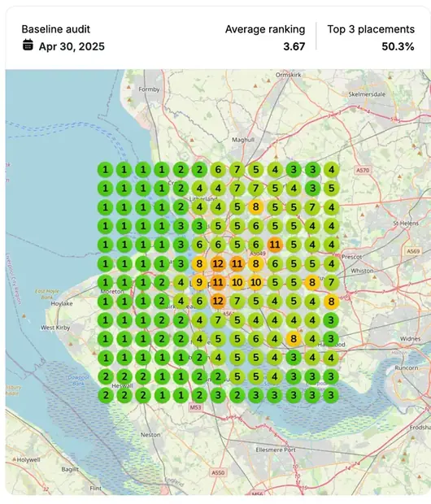Click the A569 road shield

[x=413, y=251]
